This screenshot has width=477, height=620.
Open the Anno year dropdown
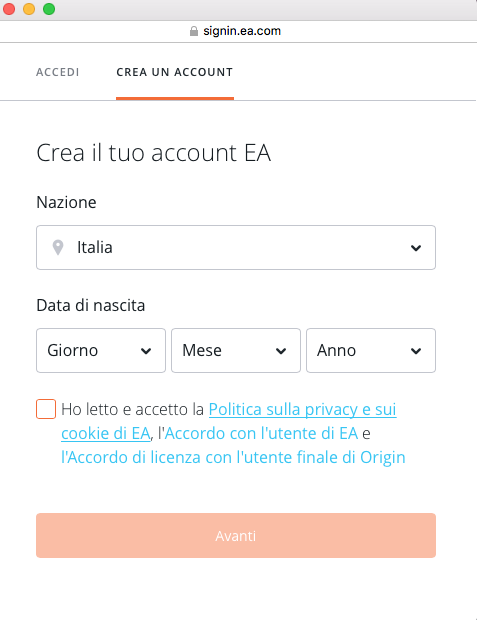tap(371, 350)
